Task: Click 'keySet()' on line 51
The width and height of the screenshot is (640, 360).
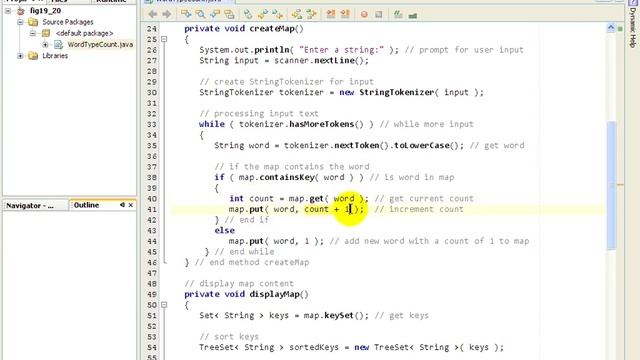Action: [x=344, y=316]
